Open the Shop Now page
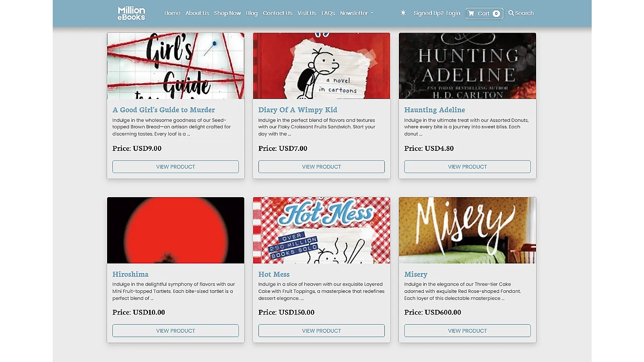This screenshot has height=362, width=644. tap(227, 13)
